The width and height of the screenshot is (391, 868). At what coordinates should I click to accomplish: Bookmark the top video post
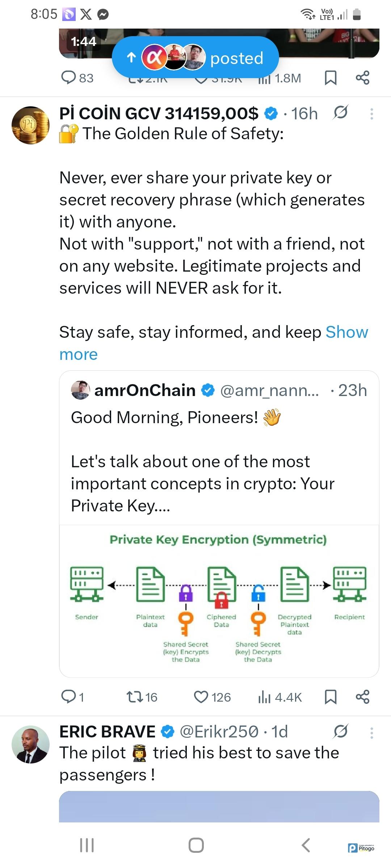point(330,78)
